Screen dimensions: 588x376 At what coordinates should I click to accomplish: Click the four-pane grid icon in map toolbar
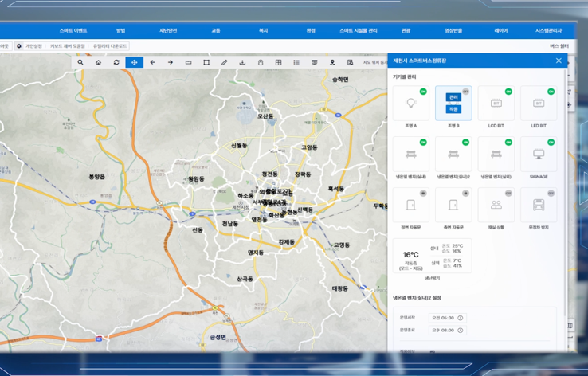click(x=278, y=62)
